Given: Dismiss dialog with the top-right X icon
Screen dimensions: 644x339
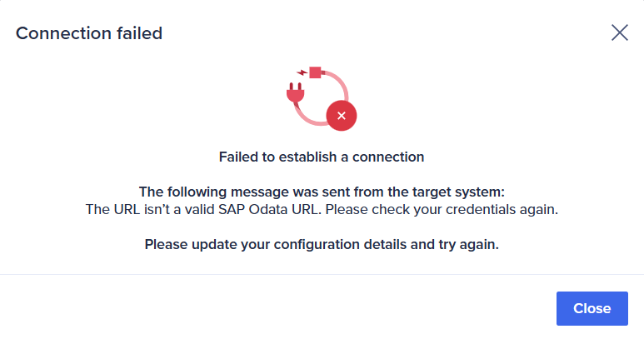Looking at the screenshot, I should [x=619, y=32].
